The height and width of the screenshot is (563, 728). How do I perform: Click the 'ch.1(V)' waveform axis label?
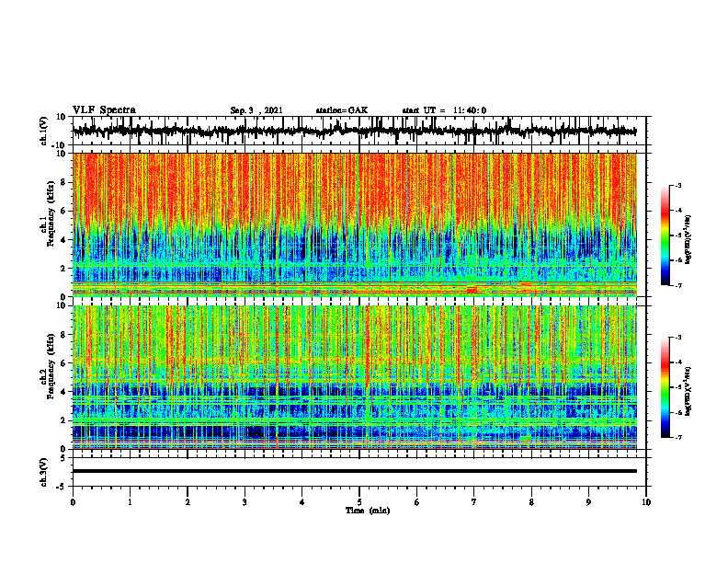[x=44, y=131]
